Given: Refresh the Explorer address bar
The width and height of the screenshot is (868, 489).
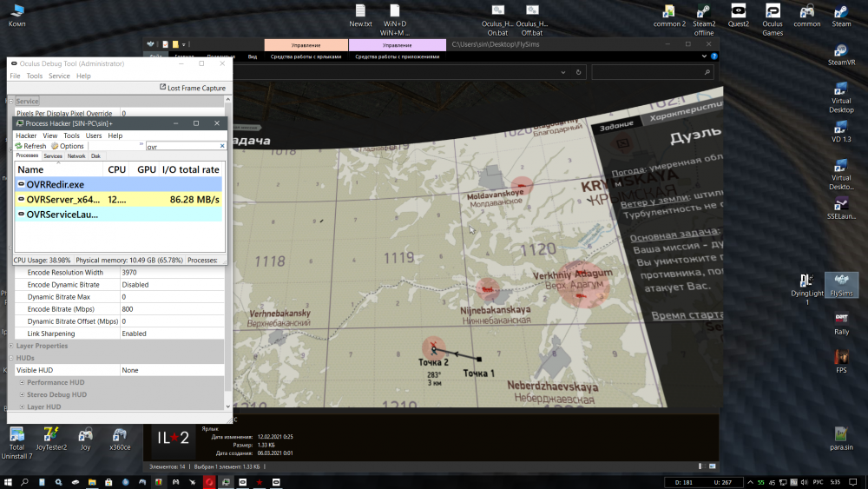Looking at the screenshot, I should [x=578, y=73].
